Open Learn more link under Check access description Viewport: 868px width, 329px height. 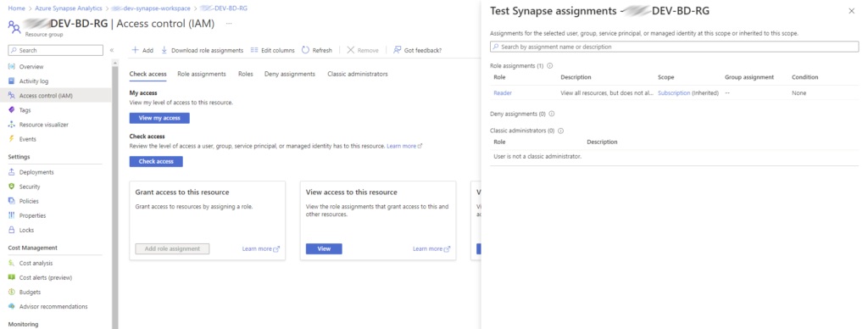[x=404, y=146]
